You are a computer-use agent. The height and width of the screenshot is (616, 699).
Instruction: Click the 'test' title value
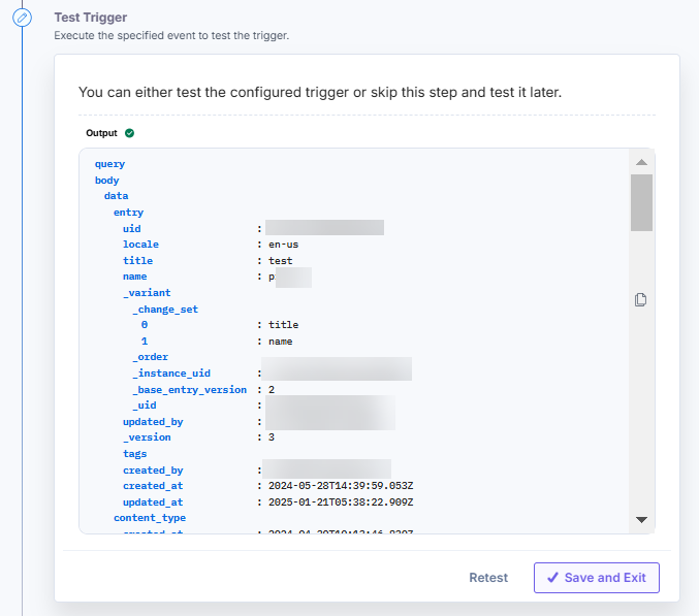(x=281, y=261)
